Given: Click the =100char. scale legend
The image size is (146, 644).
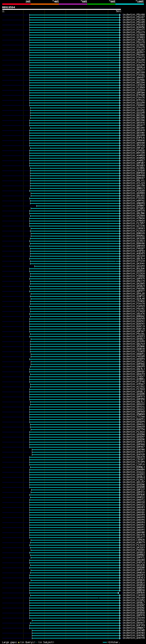Looking at the screenshot, I should [x=111, y=642].
